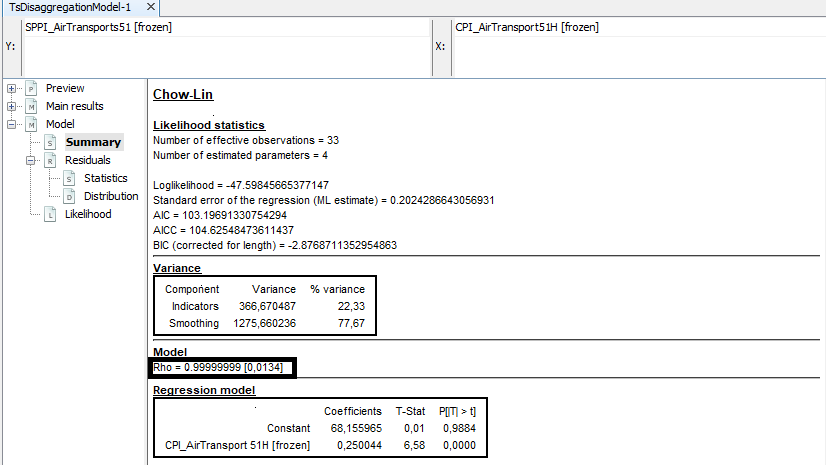Collapse the Residuals tree node

pyautogui.click(x=30, y=160)
